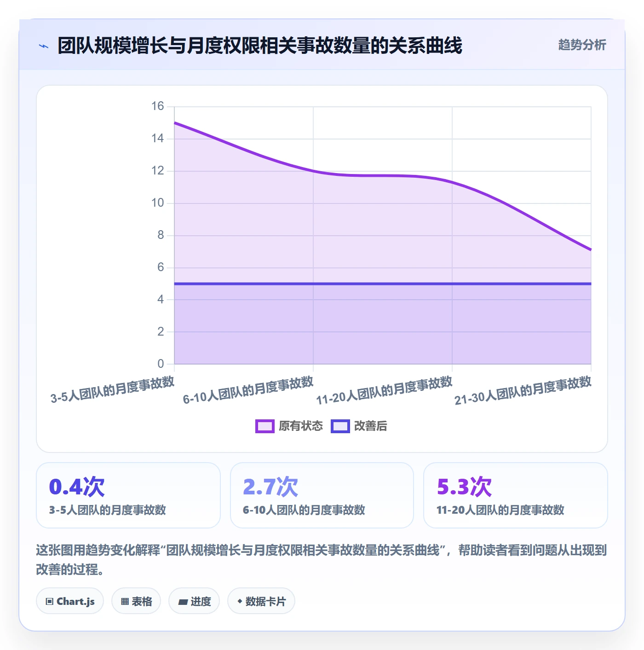
Task: Click the x-axis label 11-20人团队的月度事故数
Action: coord(385,391)
